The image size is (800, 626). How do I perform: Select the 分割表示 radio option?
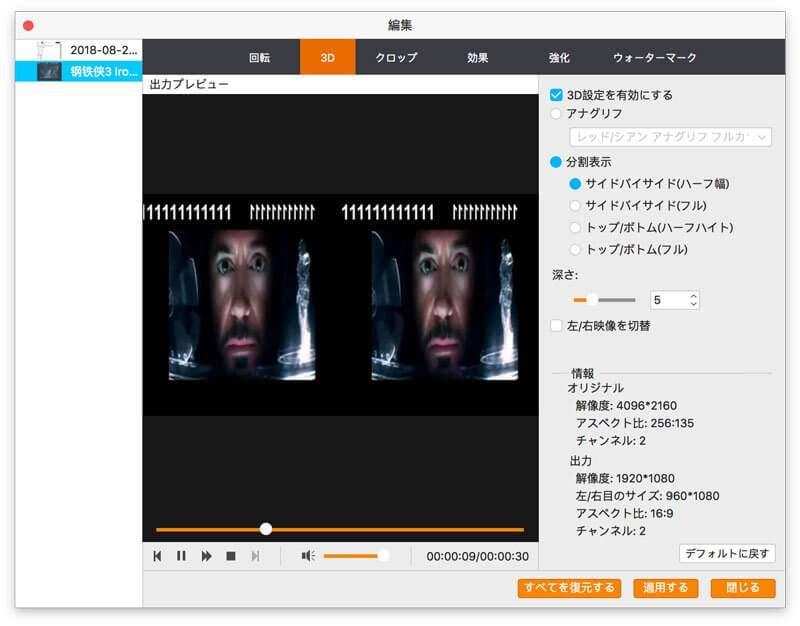556,162
